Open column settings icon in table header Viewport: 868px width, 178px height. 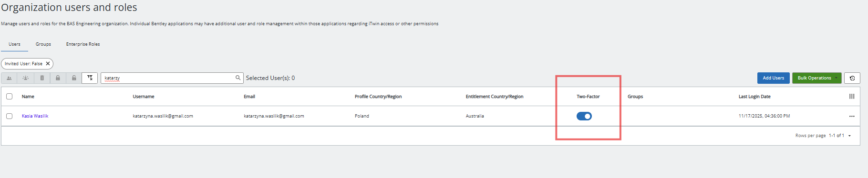852,97
